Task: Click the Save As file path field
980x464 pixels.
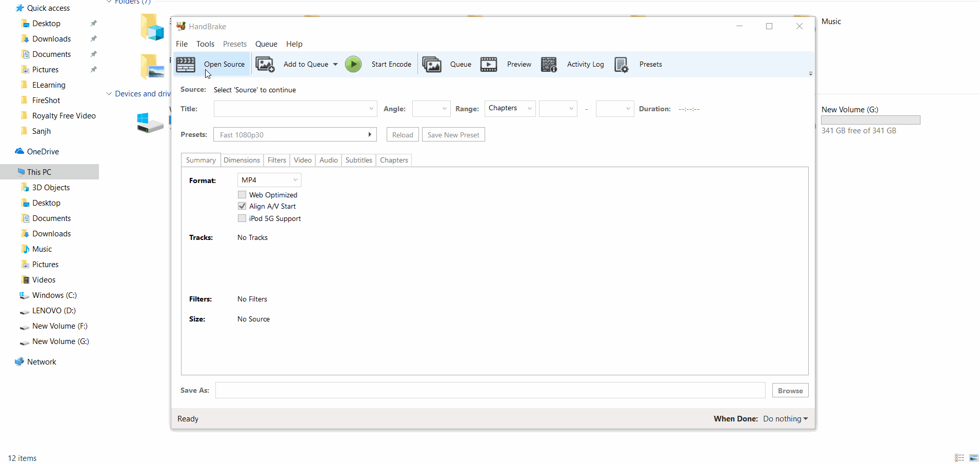Action: point(490,391)
